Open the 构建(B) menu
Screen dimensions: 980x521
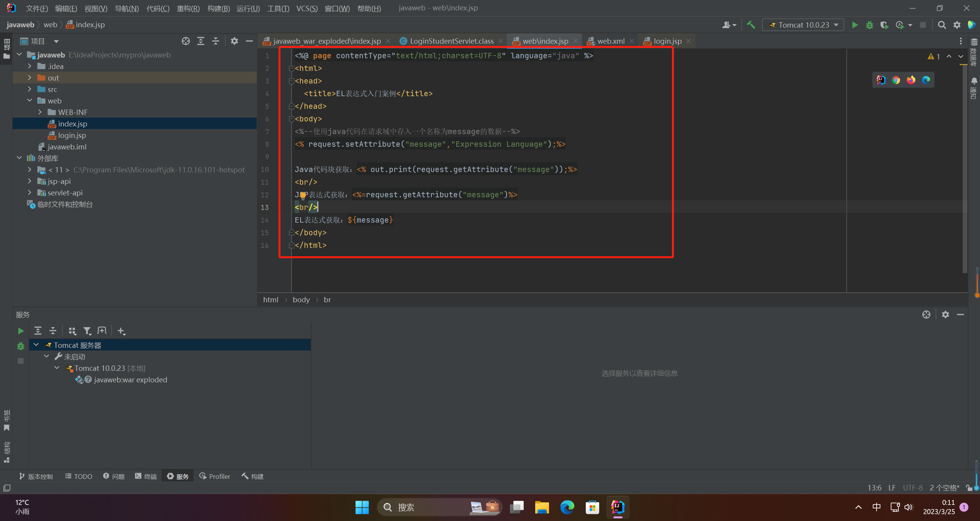[218, 8]
